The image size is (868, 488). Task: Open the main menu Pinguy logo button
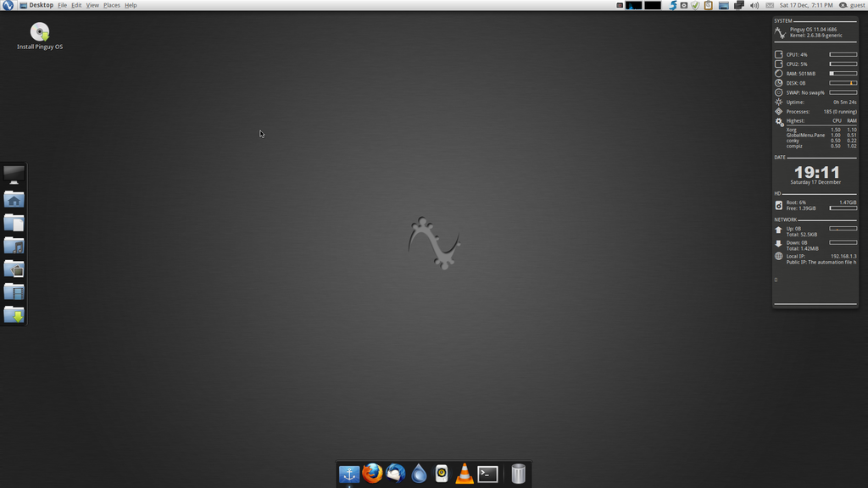[8, 5]
